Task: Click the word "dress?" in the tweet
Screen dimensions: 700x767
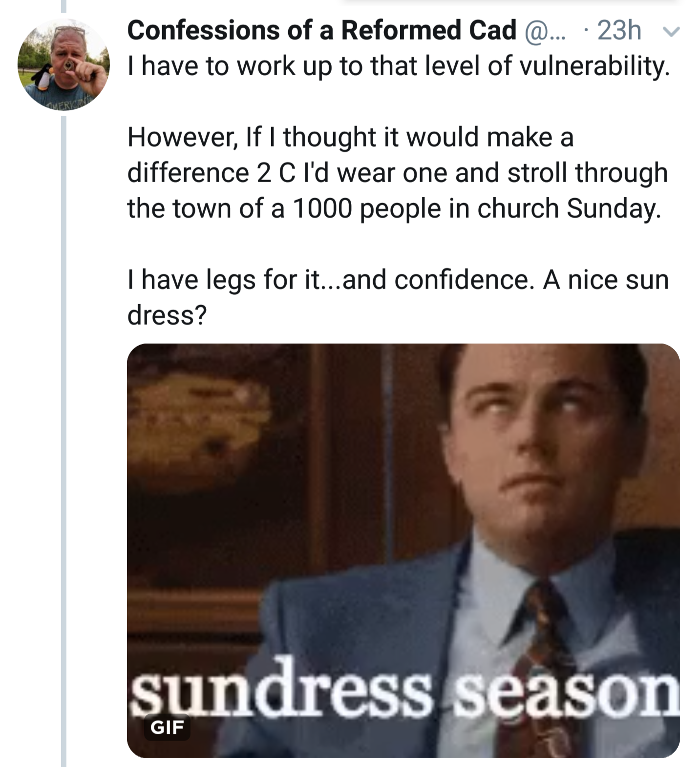Action: (167, 316)
